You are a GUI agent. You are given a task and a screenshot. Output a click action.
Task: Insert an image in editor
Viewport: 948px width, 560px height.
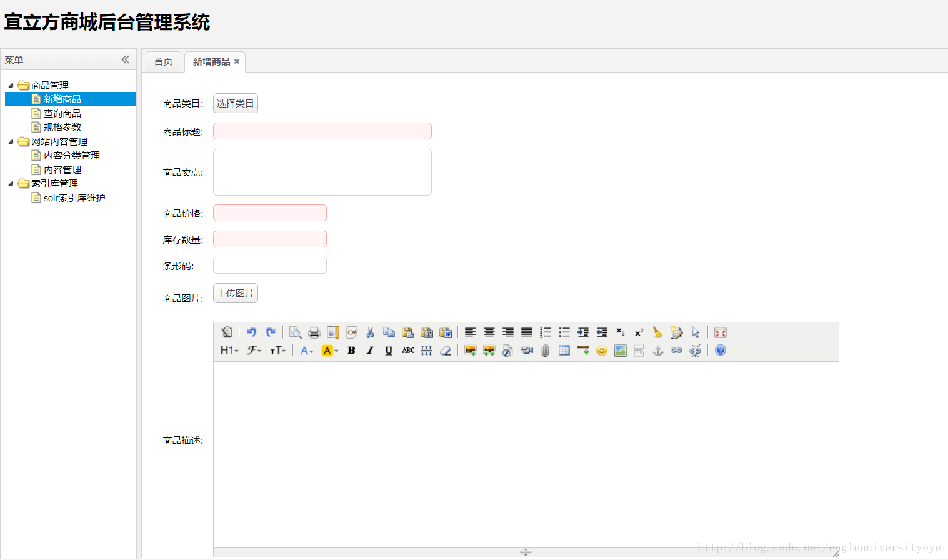(x=470, y=351)
